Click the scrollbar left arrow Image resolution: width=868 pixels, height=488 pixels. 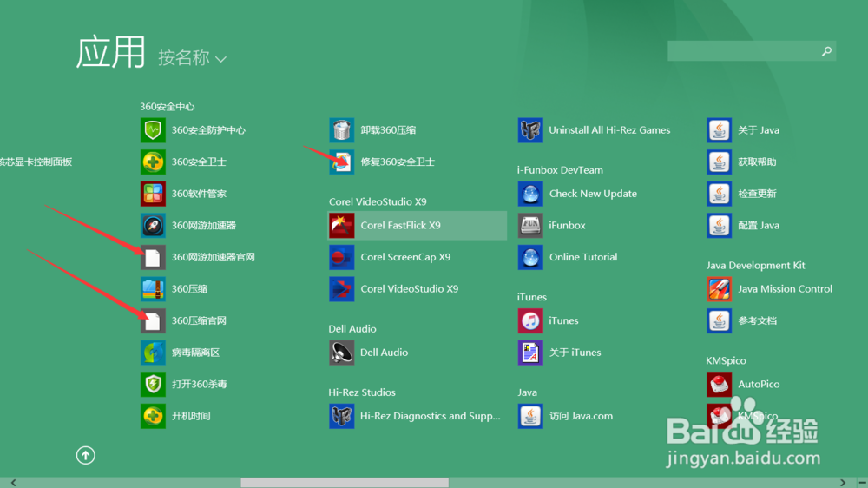[x=13, y=483]
